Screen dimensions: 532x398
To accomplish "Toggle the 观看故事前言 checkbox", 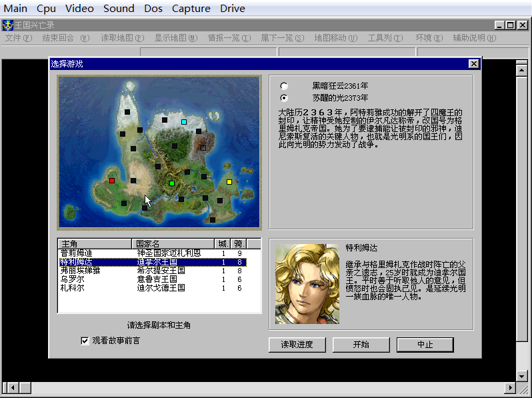I will tap(85, 341).
